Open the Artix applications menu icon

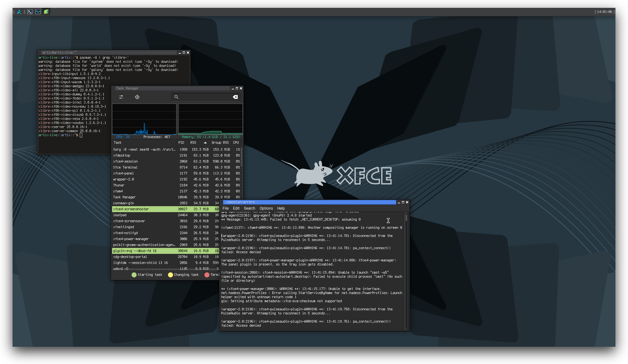coord(19,12)
